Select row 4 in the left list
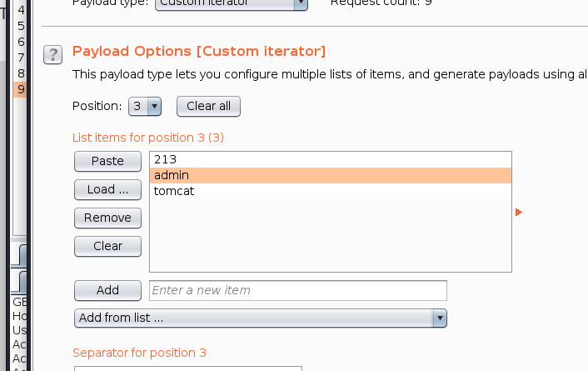Screen dimensions: 588x371 [x=20, y=10]
